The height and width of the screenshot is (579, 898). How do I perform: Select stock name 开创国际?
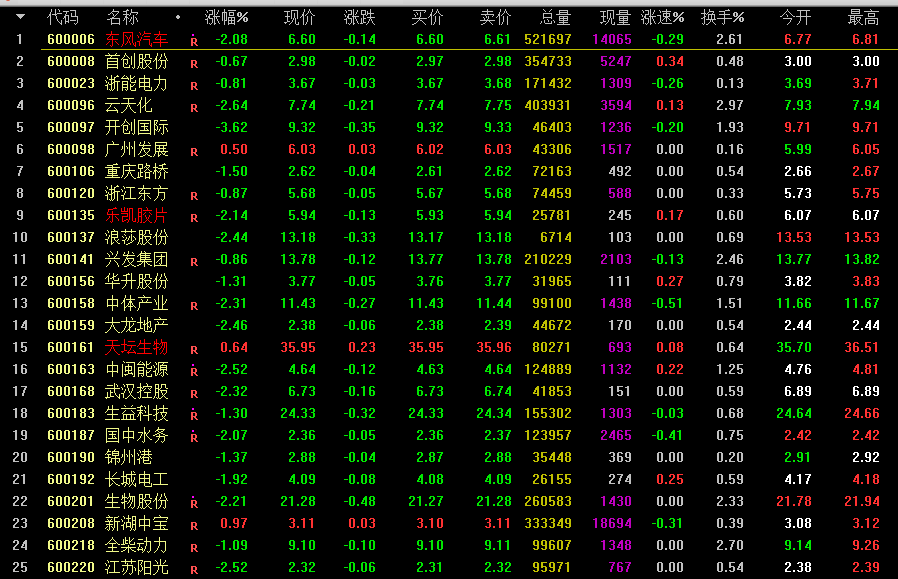pyautogui.click(x=136, y=127)
